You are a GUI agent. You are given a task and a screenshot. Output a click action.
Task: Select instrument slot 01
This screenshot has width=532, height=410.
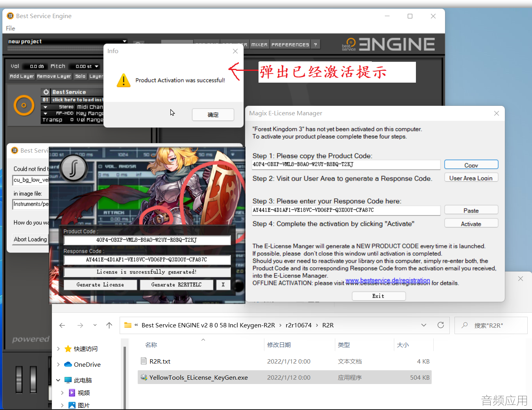(x=46, y=100)
